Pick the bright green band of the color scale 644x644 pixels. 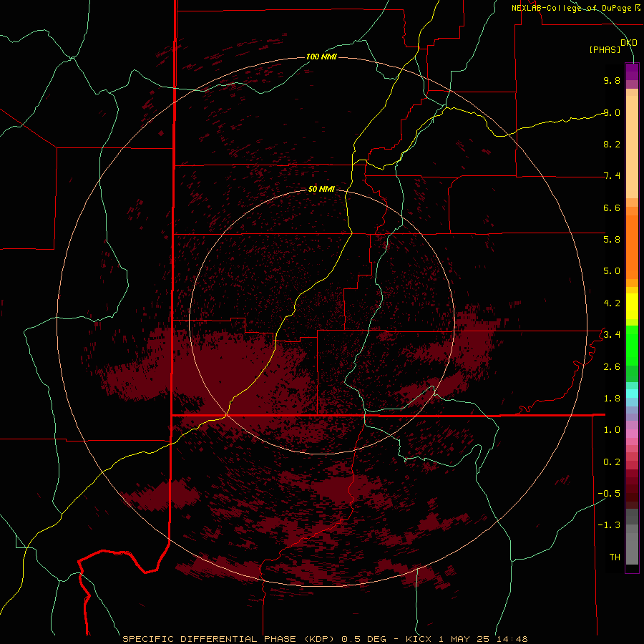632,345
